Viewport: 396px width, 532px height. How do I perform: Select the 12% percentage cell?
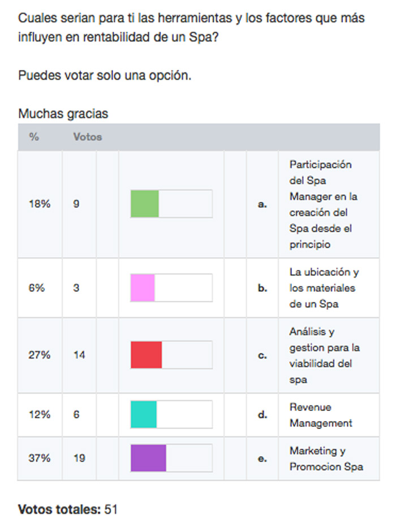[40, 414]
